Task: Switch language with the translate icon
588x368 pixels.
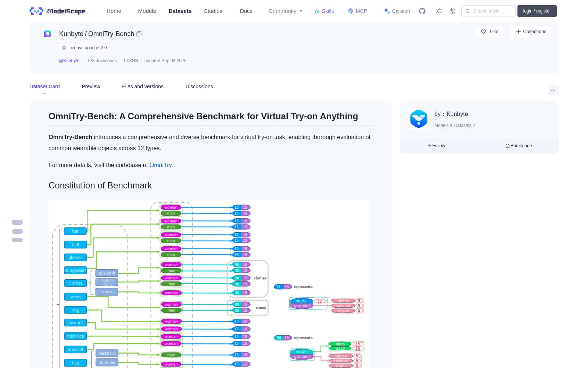Action: (x=452, y=11)
